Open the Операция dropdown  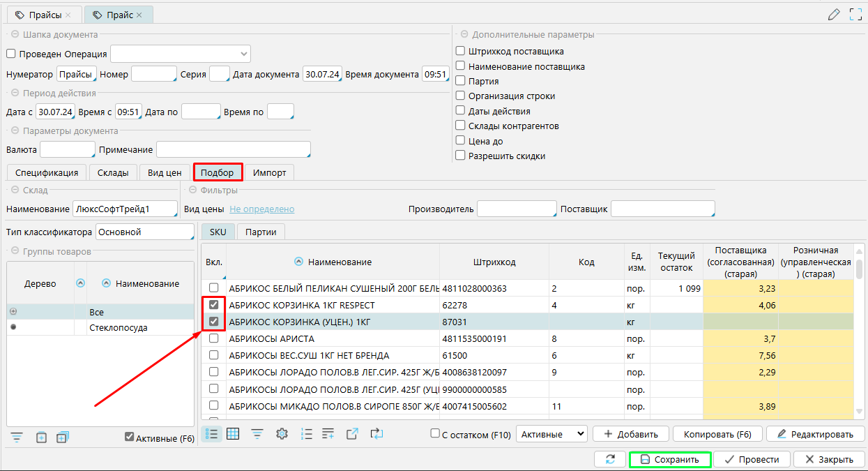[180, 54]
